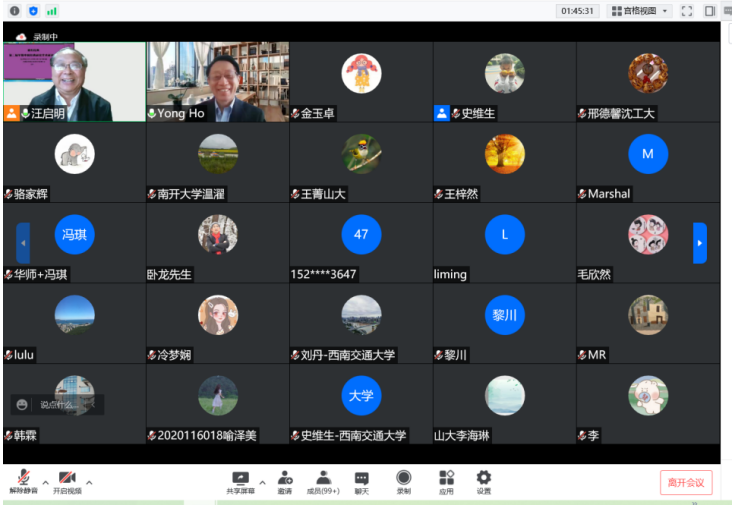
Task: Click the Leave Meeting (离开会议) button
Action: click(686, 483)
